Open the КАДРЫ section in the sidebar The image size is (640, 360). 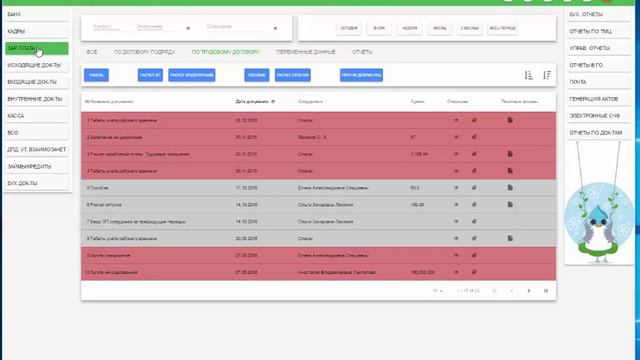(x=37, y=31)
